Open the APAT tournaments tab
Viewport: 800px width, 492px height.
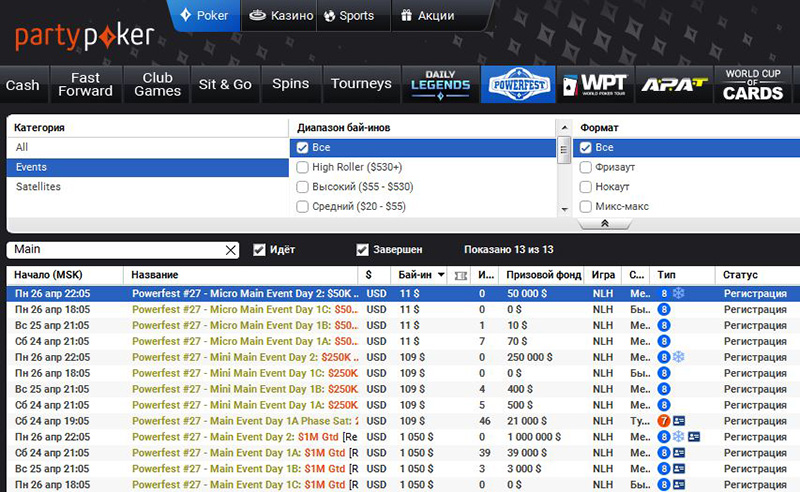click(674, 85)
